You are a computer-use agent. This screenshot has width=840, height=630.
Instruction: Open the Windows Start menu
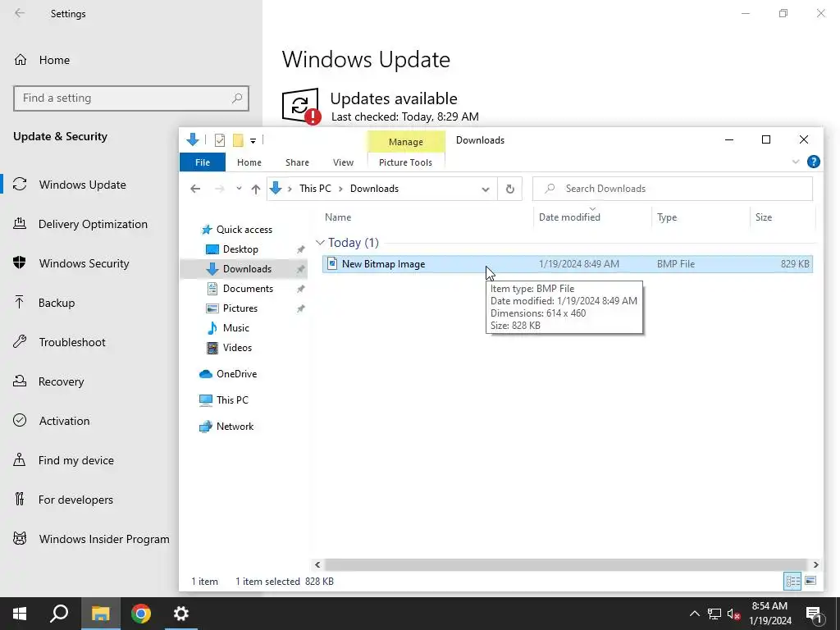[20, 614]
